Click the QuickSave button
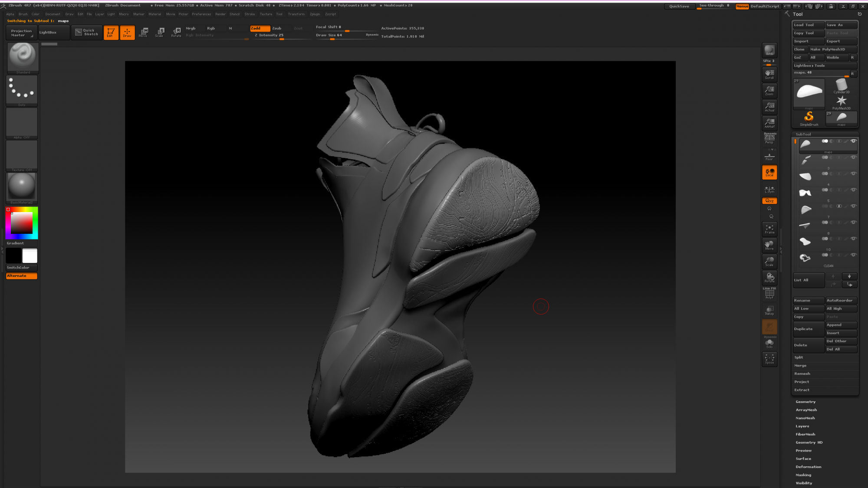Image resolution: width=868 pixels, height=488 pixels. tap(679, 6)
